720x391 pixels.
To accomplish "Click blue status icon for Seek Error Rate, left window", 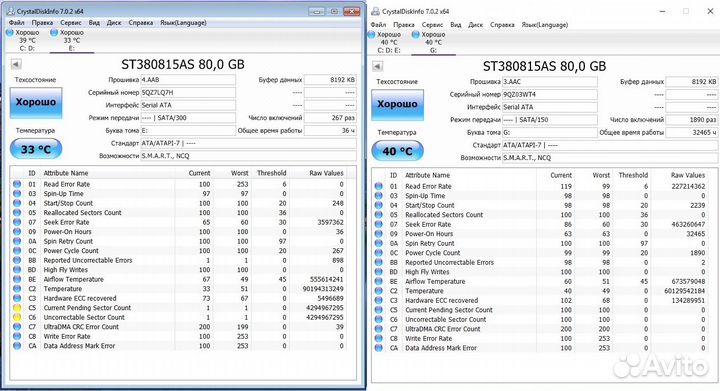I will tap(17, 222).
